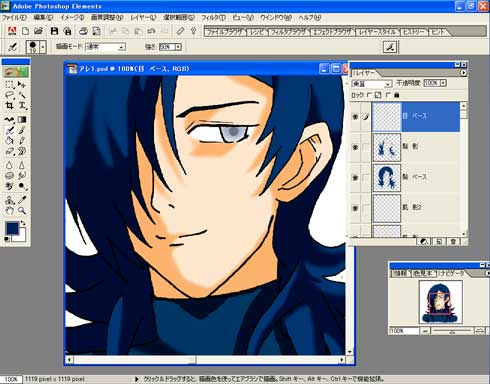Select the Move tool
Image resolution: width=490 pixels, height=384 pixels.
[x=22, y=84]
